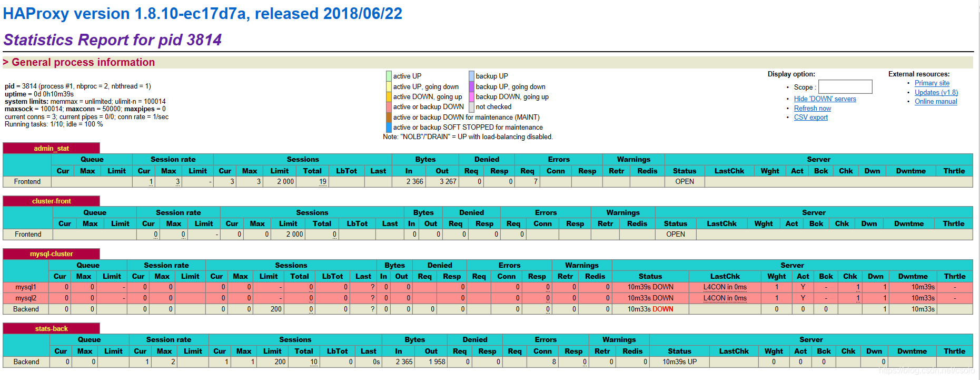The height and width of the screenshot is (380, 980).
Task: Click mysql-cluster Backend '10m33s DOWN' status
Action: (x=650, y=309)
